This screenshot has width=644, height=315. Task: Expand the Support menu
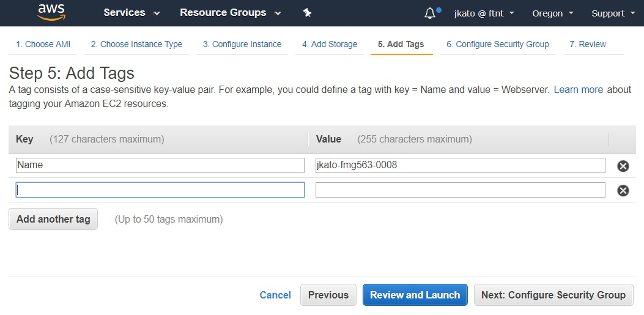pyautogui.click(x=613, y=13)
